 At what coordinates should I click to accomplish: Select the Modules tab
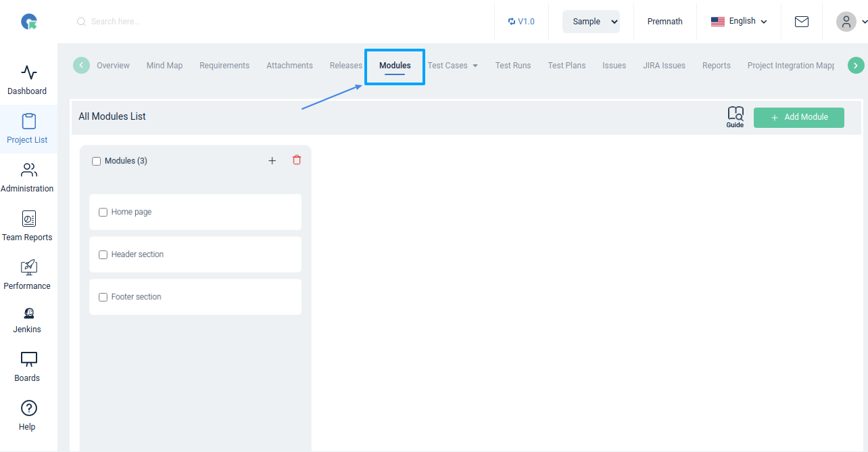(395, 66)
